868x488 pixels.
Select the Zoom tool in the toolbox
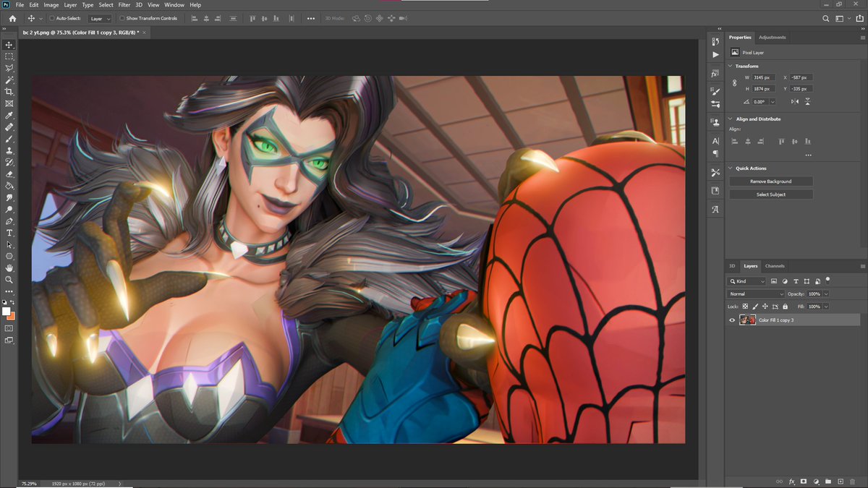pos(9,280)
